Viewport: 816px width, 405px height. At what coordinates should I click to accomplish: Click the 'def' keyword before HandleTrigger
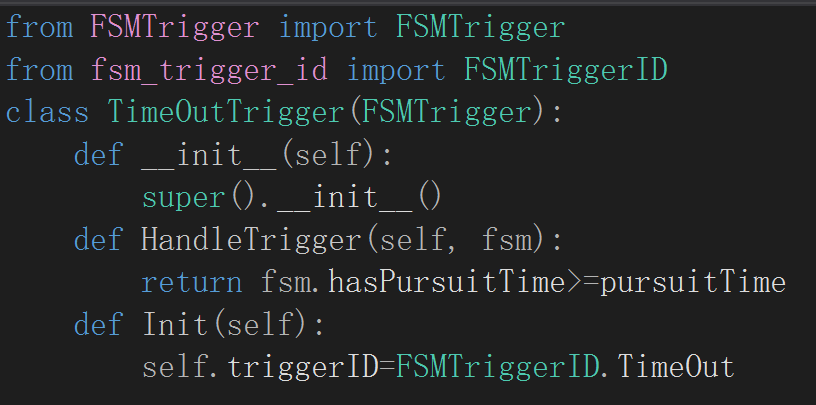pos(98,241)
